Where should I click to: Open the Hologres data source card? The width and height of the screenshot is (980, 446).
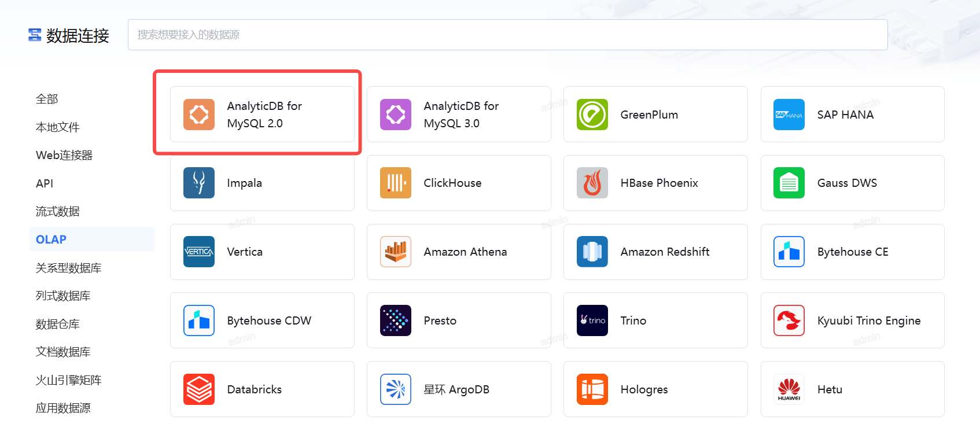click(x=655, y=389)
